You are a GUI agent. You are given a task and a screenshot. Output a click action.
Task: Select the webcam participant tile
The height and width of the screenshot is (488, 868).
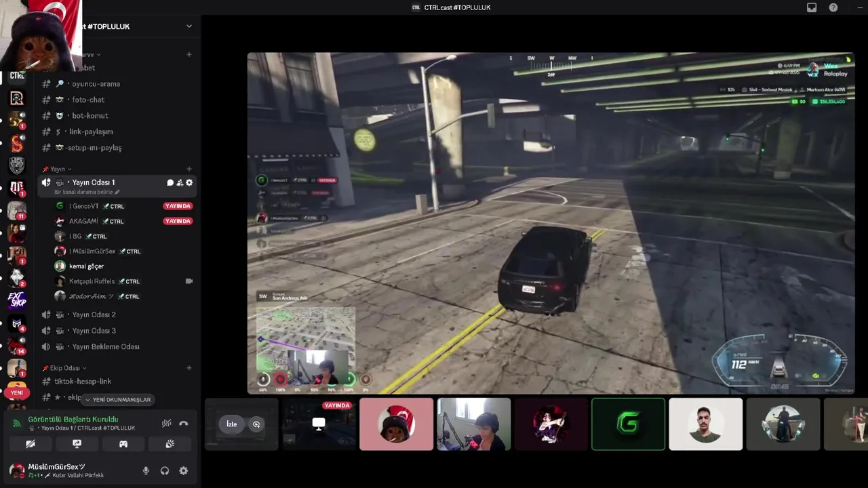point(473,424)
